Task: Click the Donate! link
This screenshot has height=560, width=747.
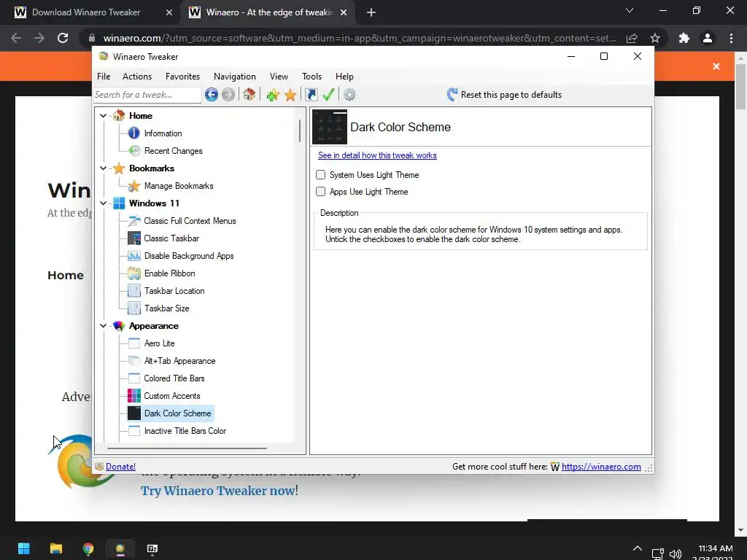Action: pos(120,467)
